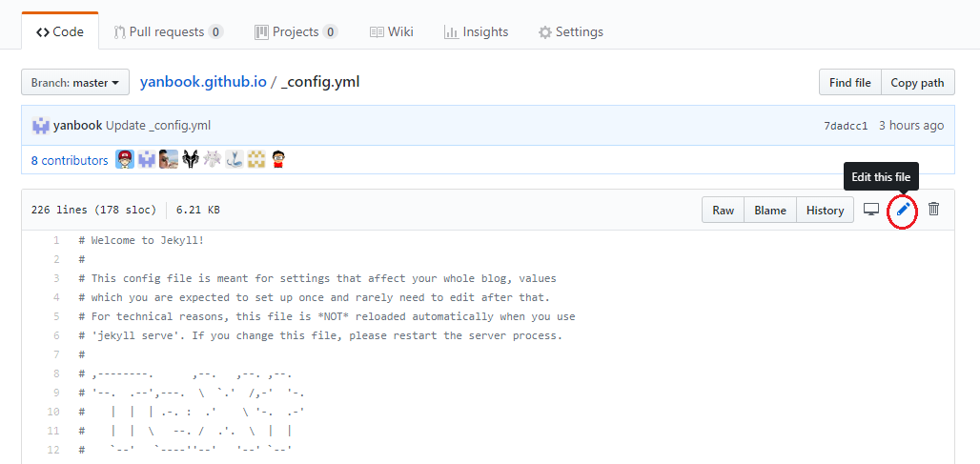Switch to the Pull requests tab
The image size is (980, 464).
[168, 31]
